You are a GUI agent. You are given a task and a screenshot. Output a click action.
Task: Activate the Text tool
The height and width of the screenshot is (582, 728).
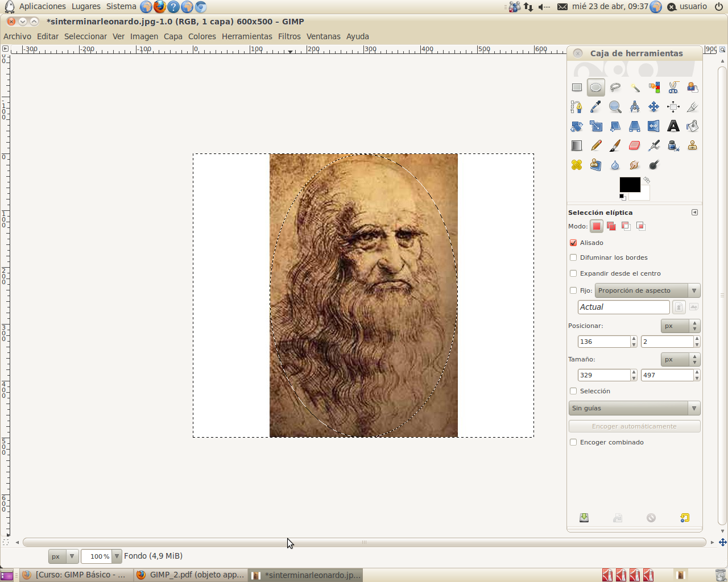click(673, 126)
